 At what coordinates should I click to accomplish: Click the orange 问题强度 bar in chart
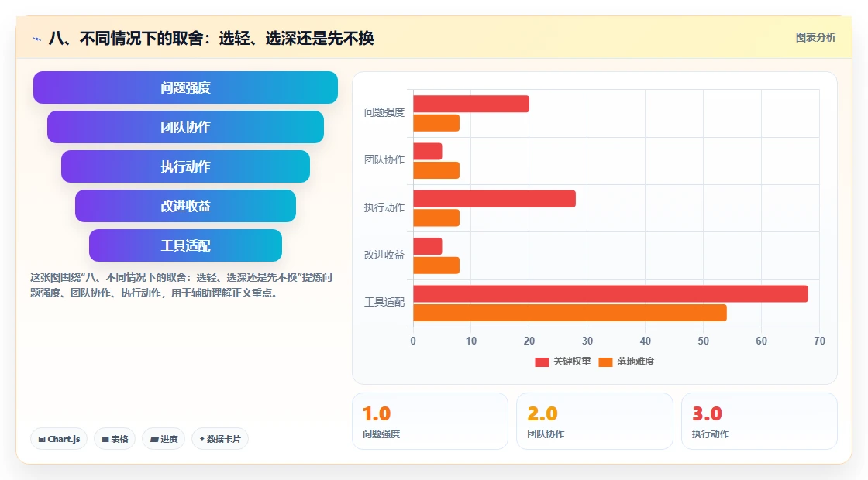tap(436, 123)
